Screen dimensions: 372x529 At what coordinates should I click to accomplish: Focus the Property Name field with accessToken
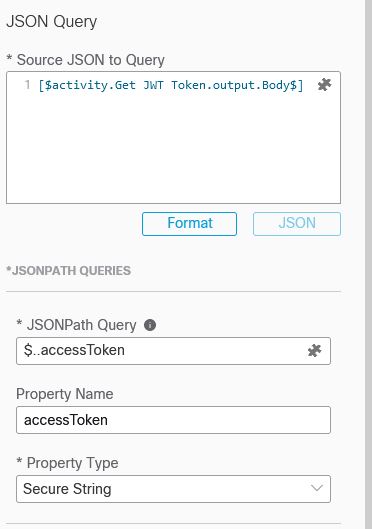[173, 420]
